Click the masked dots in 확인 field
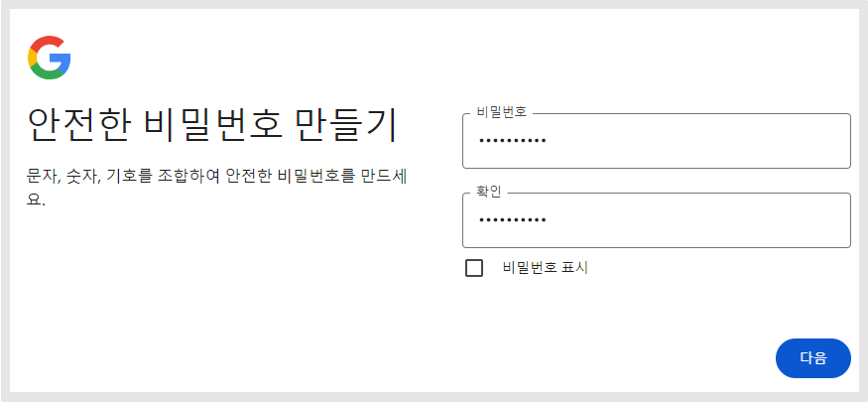 pyautogui.click(x=512, y=220)
